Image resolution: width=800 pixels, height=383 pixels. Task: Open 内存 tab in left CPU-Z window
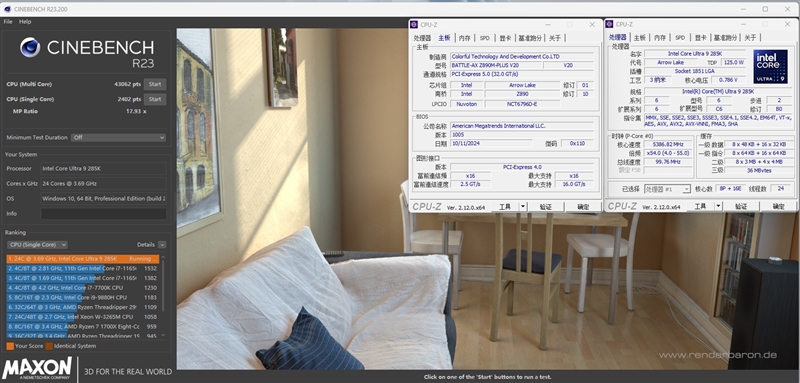pyautogui.click(x=464, y=38)
